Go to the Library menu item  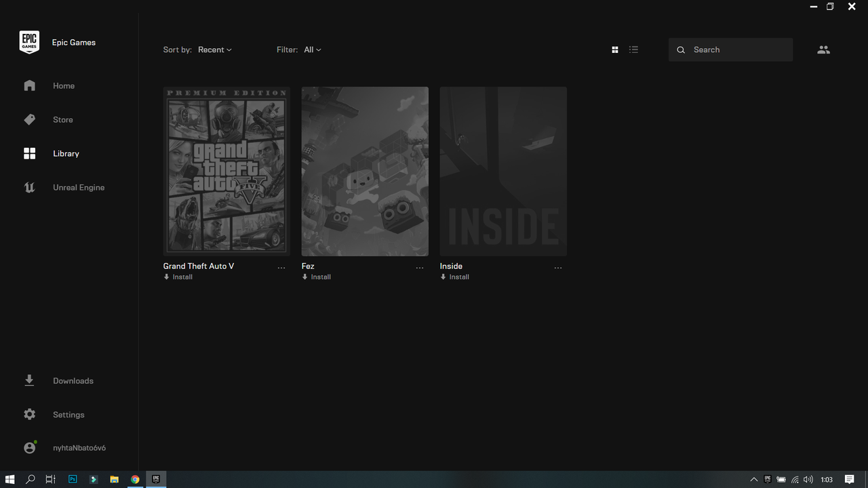66,154
